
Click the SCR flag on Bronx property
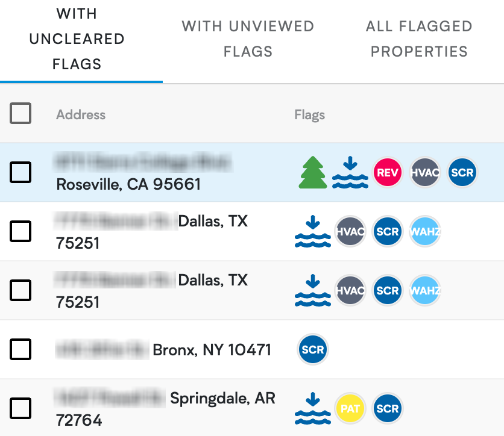[x=313, y=349]
